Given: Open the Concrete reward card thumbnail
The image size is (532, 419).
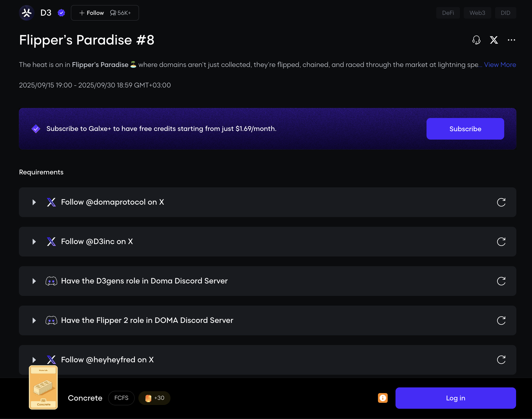Looking at the screenshot, I should [43, 387].
